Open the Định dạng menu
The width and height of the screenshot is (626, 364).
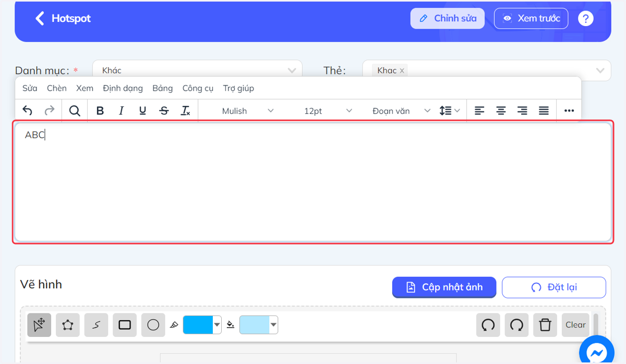pyautogui.click(x=123, y=88)
